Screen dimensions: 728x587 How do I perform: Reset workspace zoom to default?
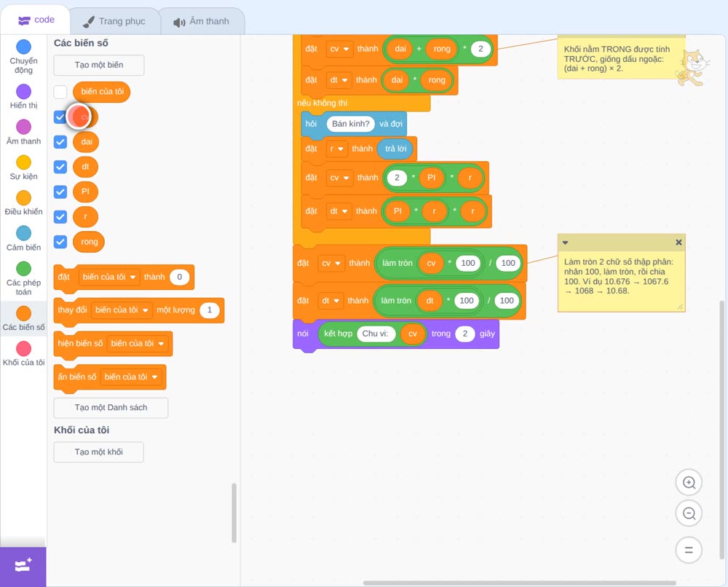[x=689, y=550]
